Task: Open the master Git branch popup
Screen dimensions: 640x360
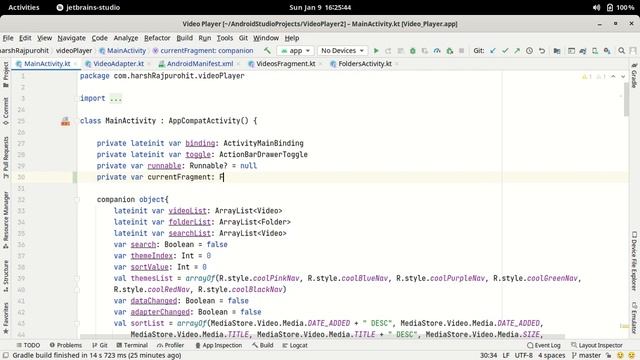Action: 586,355
